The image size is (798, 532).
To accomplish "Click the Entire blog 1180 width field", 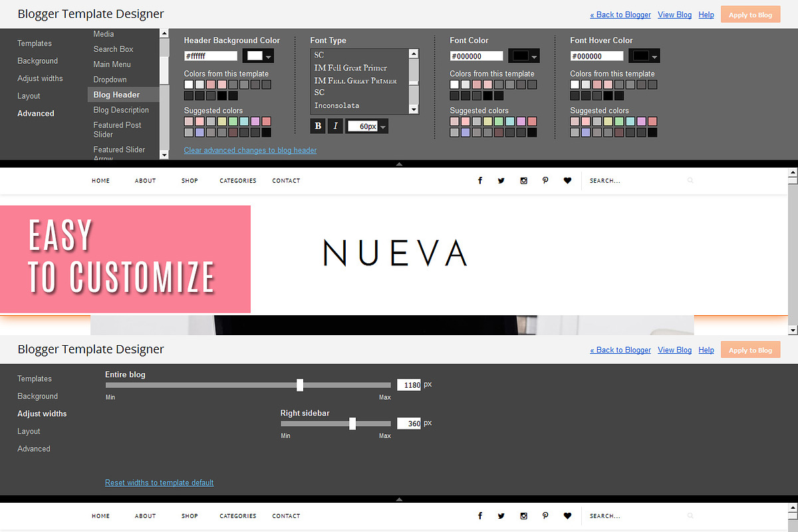I will pos(409,385).
